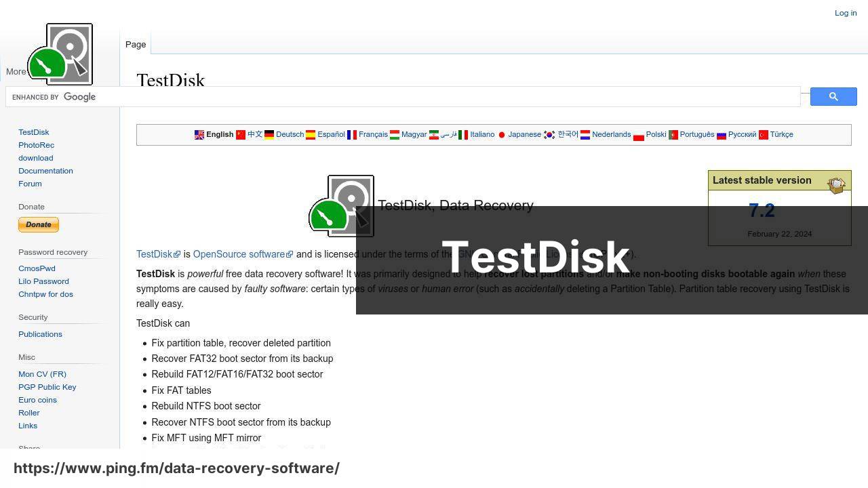This screenshot has width=868, height=488.
Task: Click the package icon in Latest stable version box
Action: coord(836,184)
